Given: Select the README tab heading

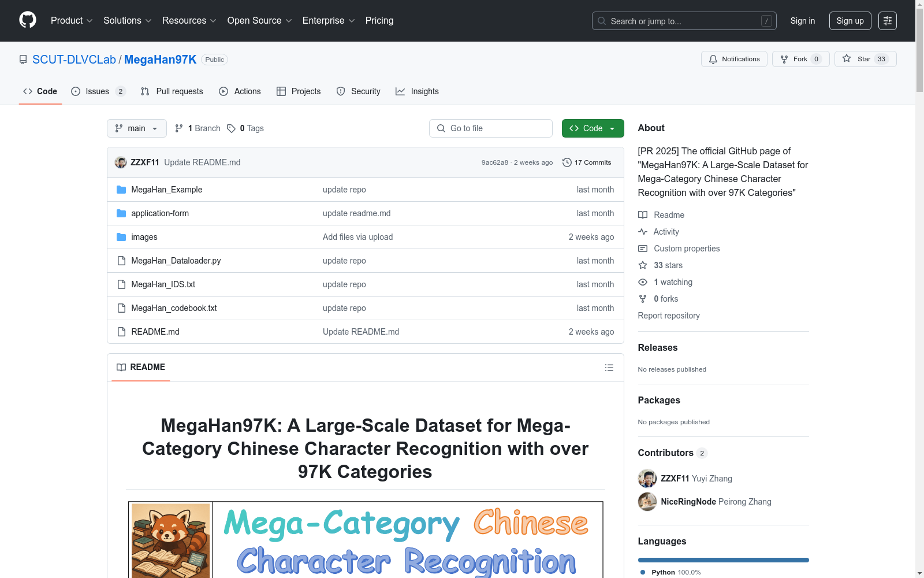Looking at the screenshot, I should tap(141, 367).
